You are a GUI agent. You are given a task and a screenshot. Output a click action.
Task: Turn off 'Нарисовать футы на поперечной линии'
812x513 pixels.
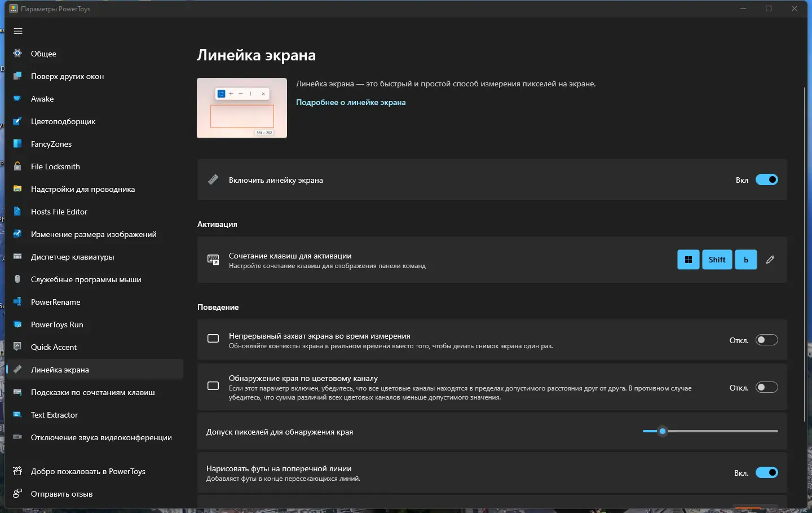click(766, 472)
